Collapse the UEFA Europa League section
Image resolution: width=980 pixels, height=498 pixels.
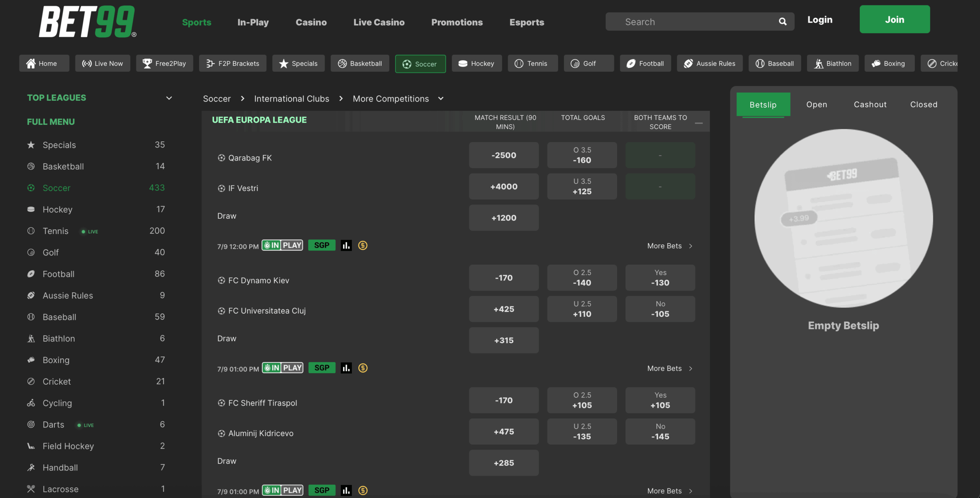(699, 123)
